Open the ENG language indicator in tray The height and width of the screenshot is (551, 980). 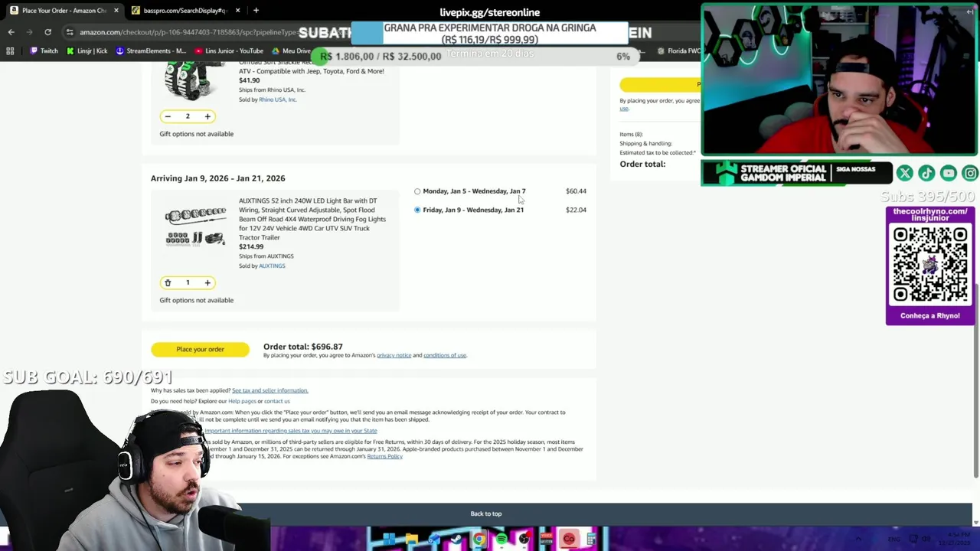(x=893, y=540)
